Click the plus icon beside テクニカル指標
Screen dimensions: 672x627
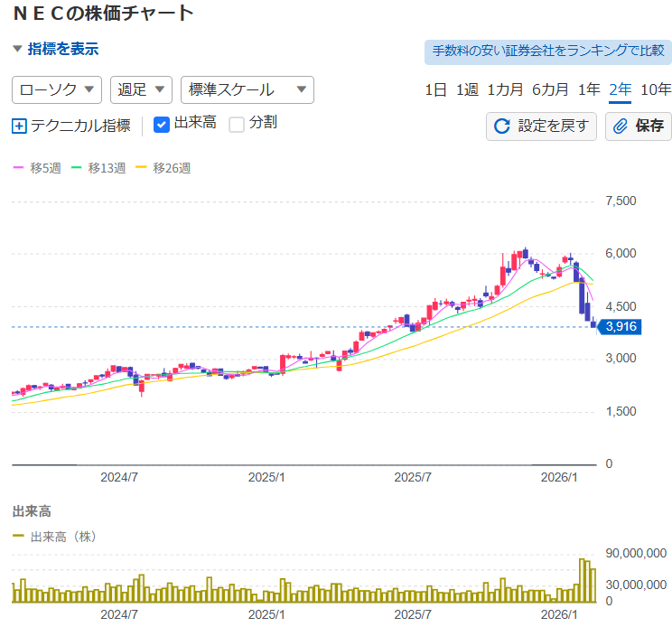coord(20,126)
